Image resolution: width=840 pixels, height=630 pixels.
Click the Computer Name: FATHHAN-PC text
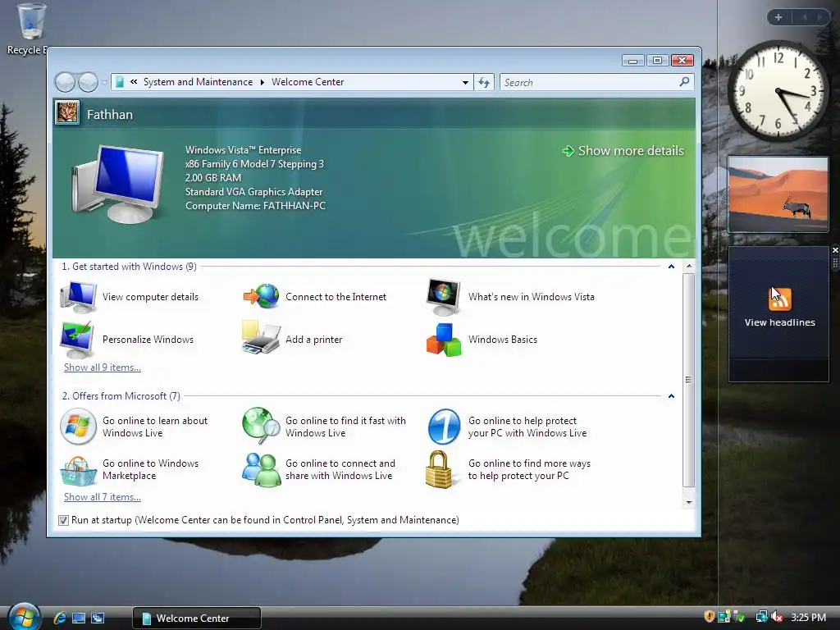click(256, 206)
